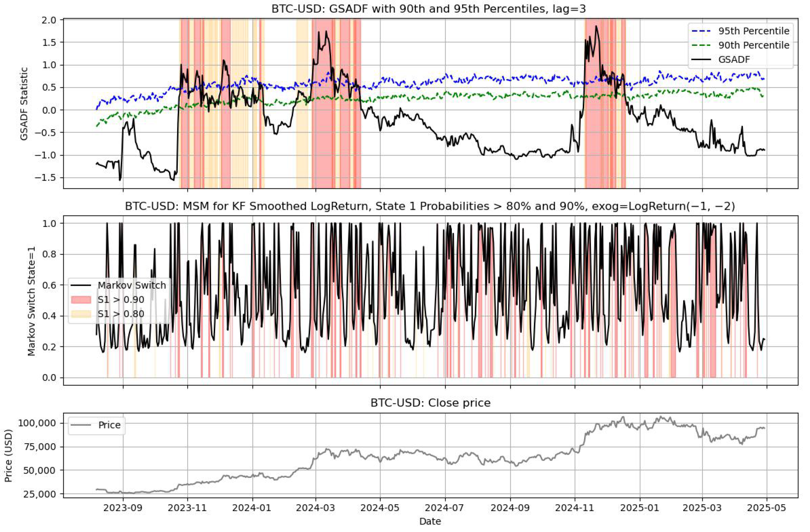Click the Date x-axis label

[430, 522]
